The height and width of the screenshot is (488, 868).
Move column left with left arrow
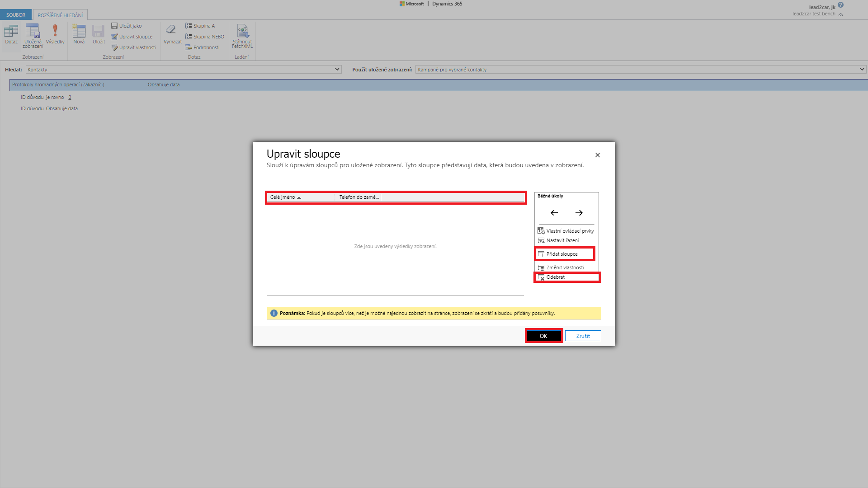(x=554, y=213)
